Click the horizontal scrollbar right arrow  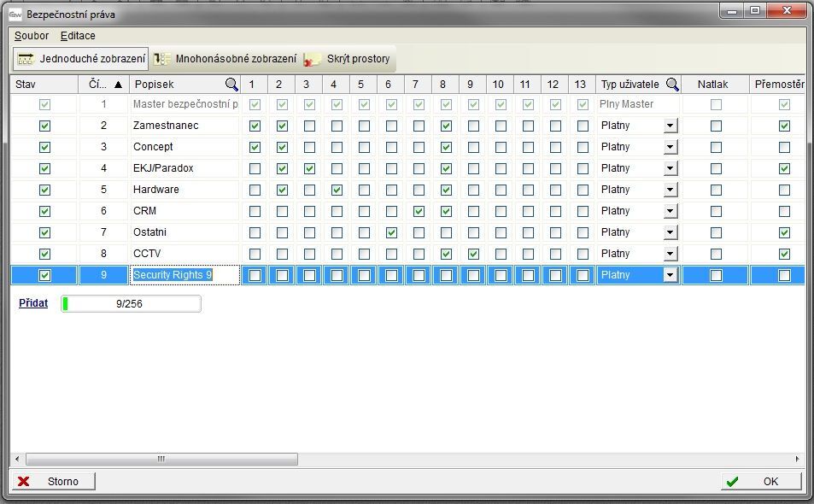tap(798, 459)
